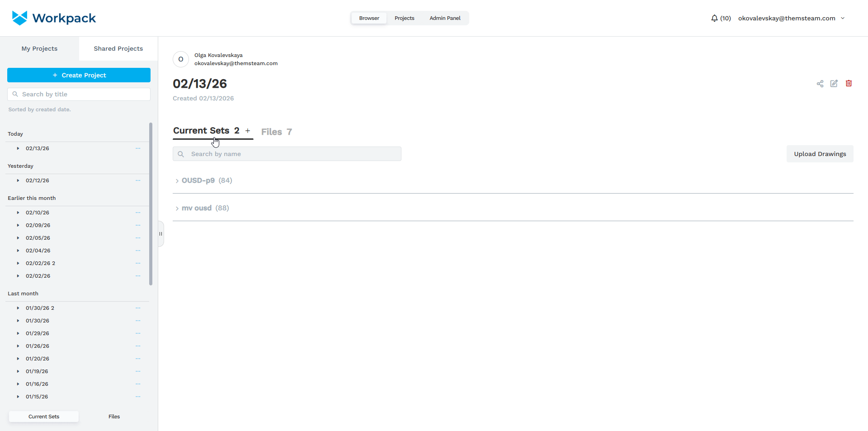Click the red delete trash icon
This screenshot has width=868, height=431.
849,84
